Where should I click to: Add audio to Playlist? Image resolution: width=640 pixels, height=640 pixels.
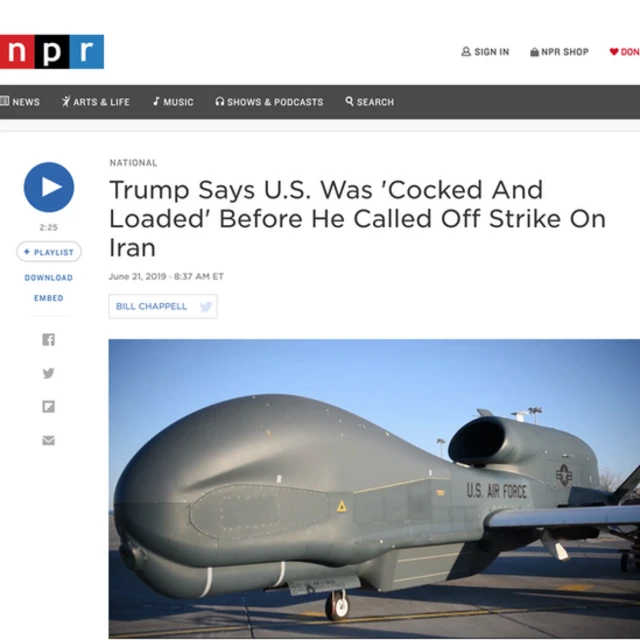click(x=49, y=252)
